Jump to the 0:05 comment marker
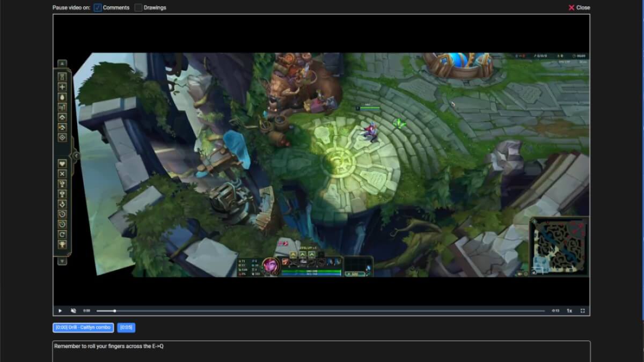 point(126,327)
